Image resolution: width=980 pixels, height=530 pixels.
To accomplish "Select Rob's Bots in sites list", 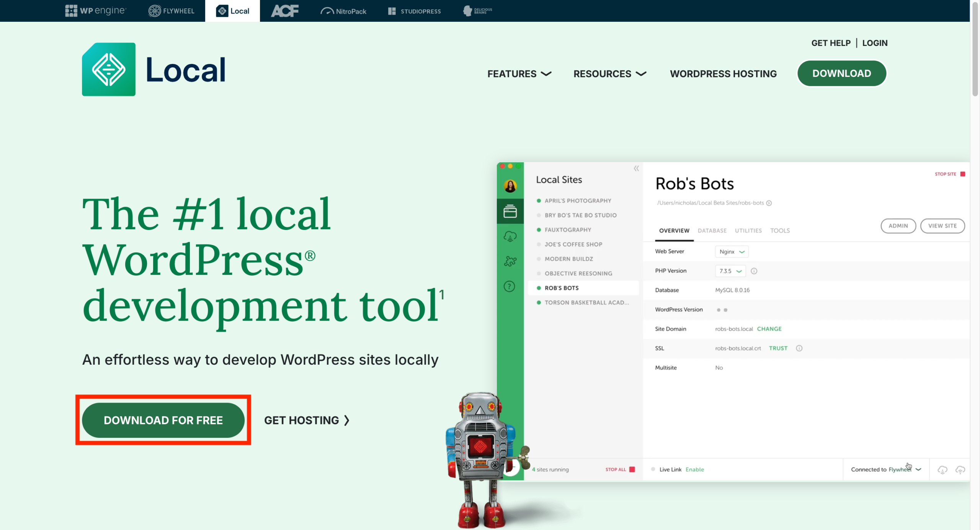I will tap(583, 288).
